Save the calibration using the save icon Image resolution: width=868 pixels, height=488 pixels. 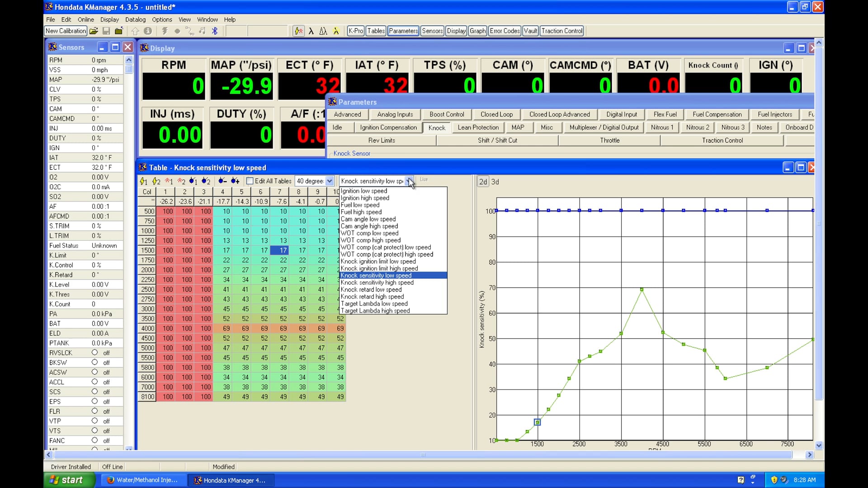[x=106, y=31]
